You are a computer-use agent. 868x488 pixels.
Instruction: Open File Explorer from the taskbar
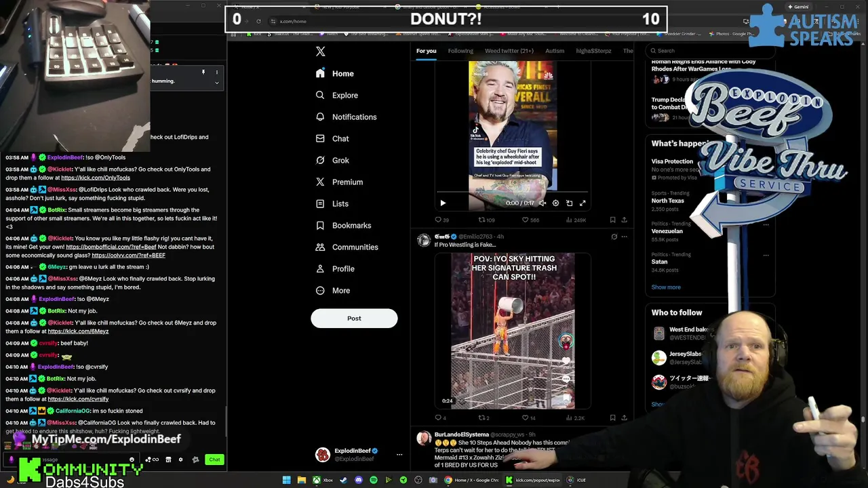pyautogui.click(x=301, y=480)
